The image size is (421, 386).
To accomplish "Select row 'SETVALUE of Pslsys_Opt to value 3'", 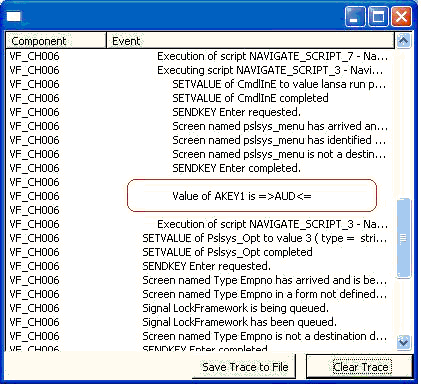I will point(200,238).
